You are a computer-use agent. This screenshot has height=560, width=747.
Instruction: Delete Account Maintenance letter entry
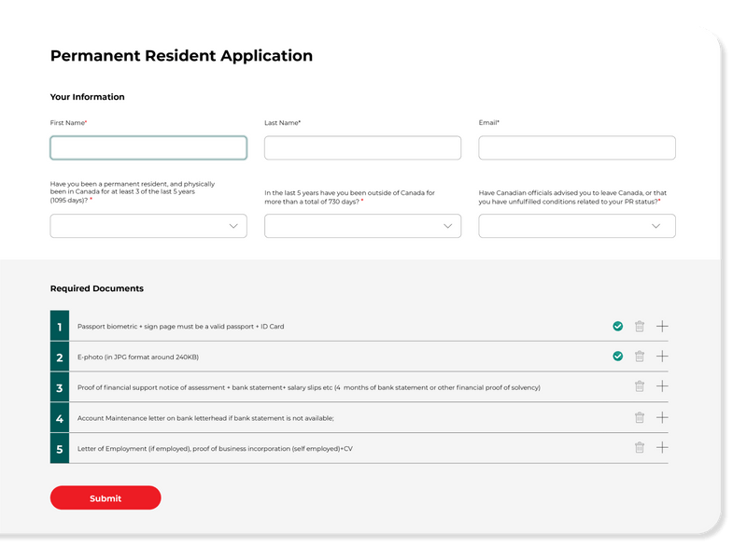[640, 418]
